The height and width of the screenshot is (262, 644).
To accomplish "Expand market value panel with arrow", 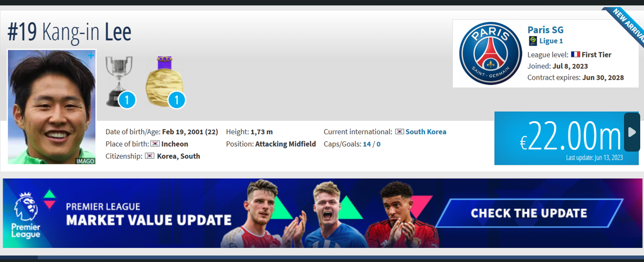I will click(x=632, y=132).
